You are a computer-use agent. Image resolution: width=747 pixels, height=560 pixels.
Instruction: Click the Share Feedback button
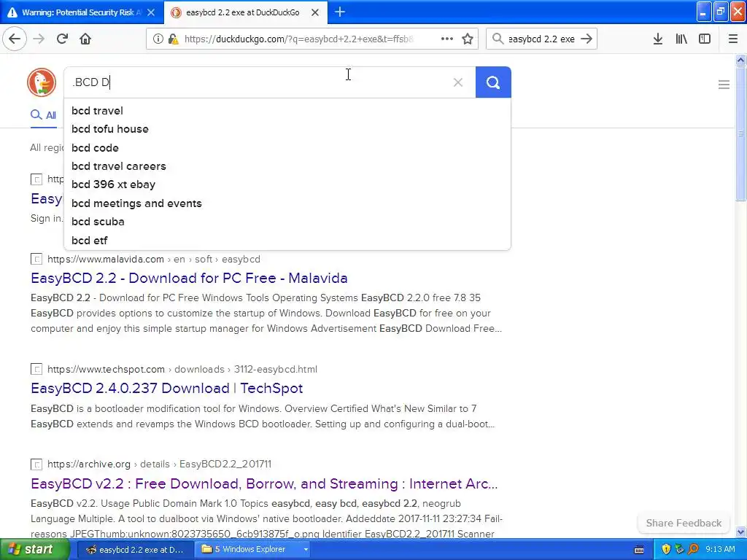pos(684,524)
